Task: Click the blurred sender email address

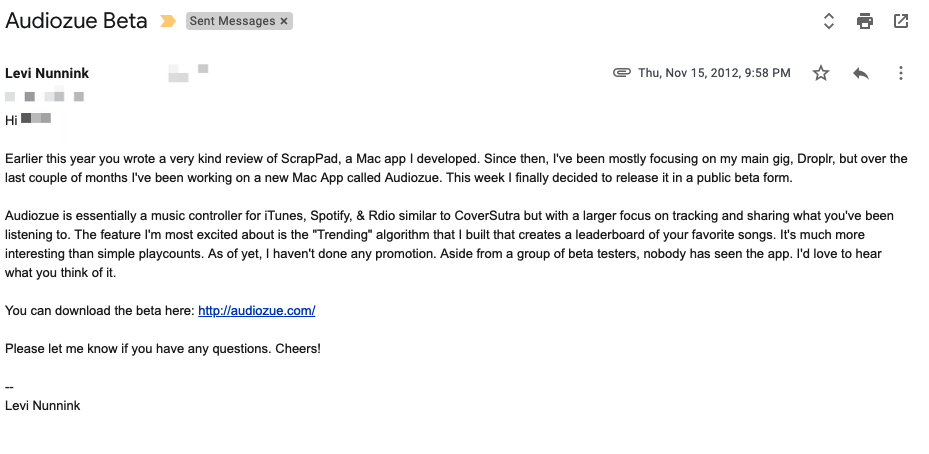Action: point(188,73)
